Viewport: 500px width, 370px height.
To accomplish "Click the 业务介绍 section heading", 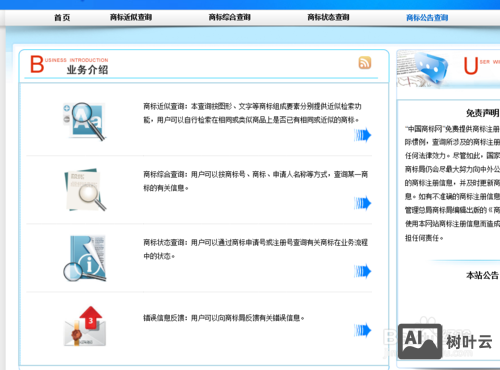I will pos(87,70).
